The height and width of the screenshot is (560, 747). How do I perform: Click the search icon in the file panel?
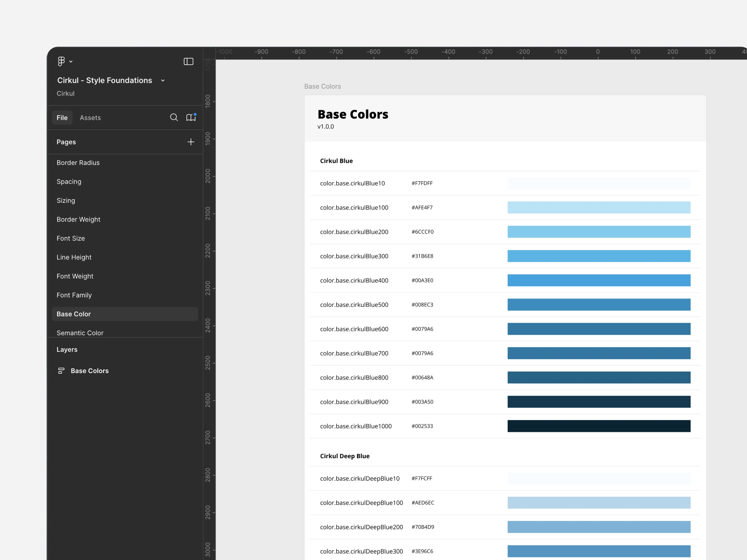[x=174, y=118]
